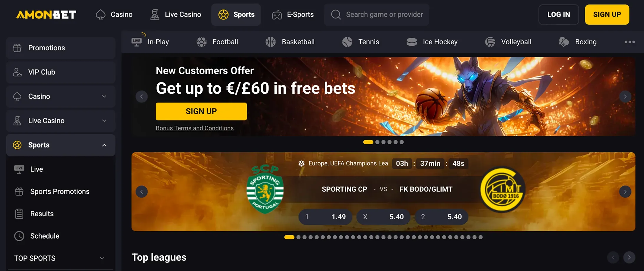Expand the Live Casino sidebar section
The width and height of the screenshot is (644, 271).
click(x=104, y=121)
